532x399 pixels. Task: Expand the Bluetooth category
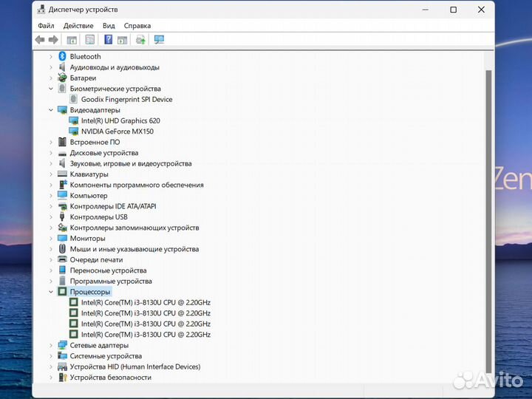[51, 57]
